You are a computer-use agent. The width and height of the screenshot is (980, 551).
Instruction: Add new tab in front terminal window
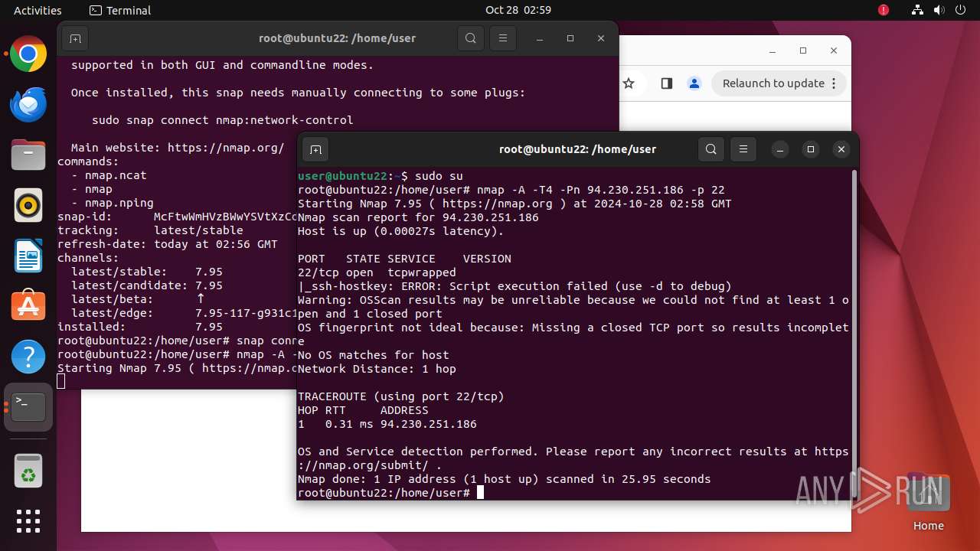click(315, 149)
